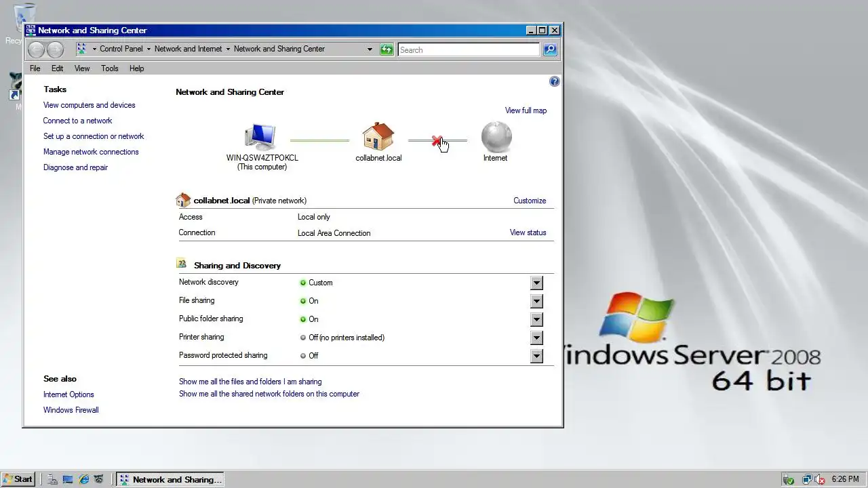Open Internet Options under See also

(68, 394)
